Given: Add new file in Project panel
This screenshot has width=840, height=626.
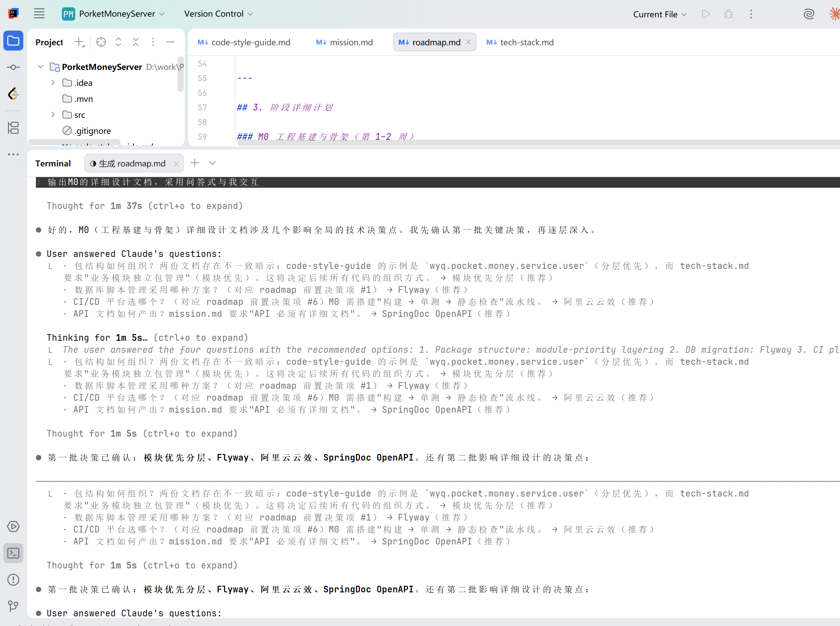Looking at the screenshot, I should pos(79,42).
